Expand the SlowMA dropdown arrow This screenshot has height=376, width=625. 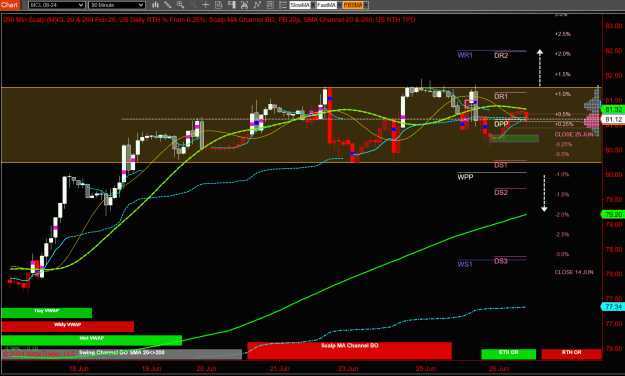pyautogui.click(x=313, y=5)
